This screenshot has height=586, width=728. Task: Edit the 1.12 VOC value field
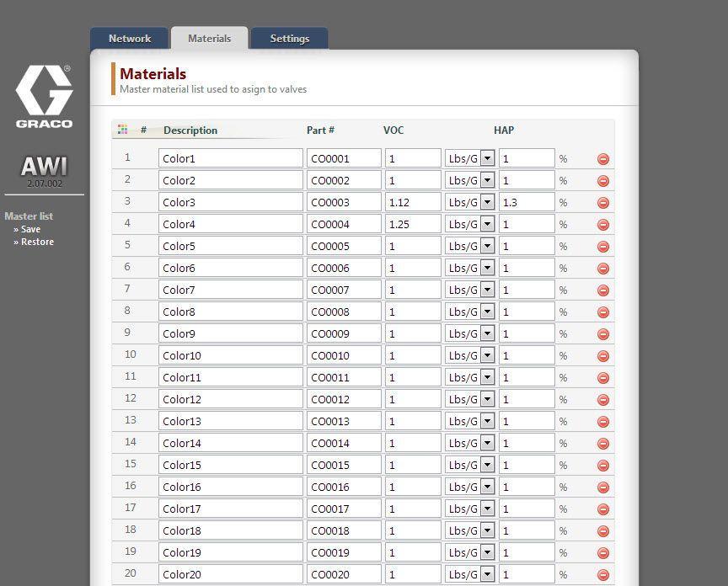(x=413, y=202)
